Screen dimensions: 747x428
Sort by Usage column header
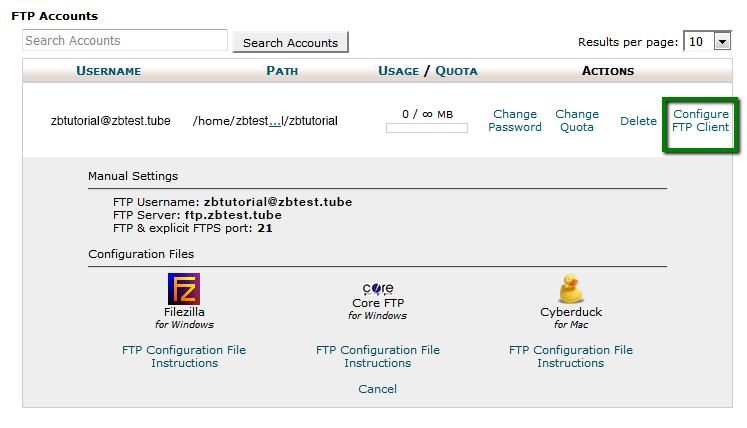coord(398,71)
